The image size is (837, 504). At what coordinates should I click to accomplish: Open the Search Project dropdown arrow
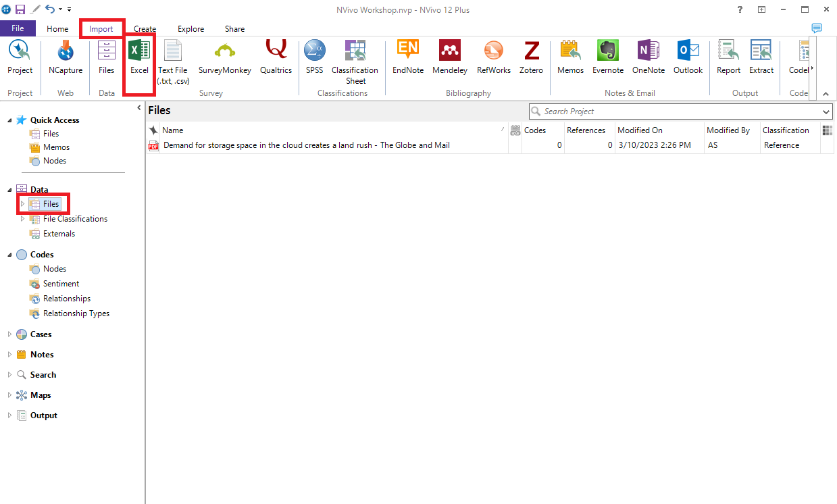pyautogui.click(x=826, y=111)
